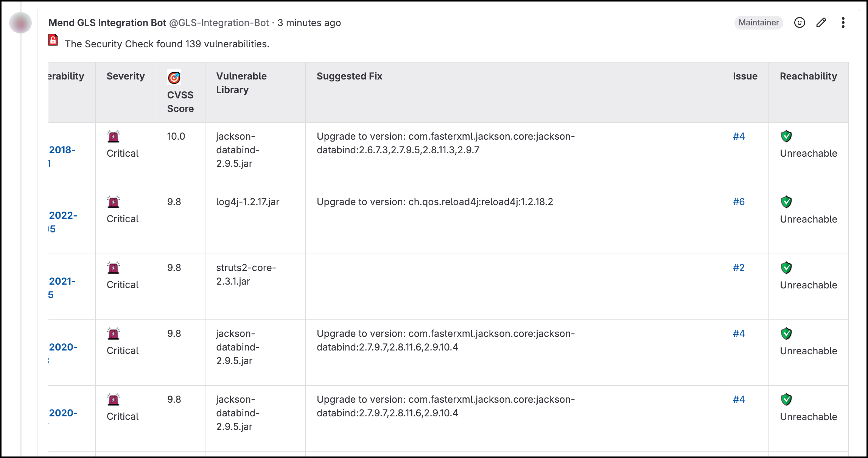The height and width of the screenshot is (458, 868).
Task: Click the red security lock icon
Action: [x=53, y=40]
